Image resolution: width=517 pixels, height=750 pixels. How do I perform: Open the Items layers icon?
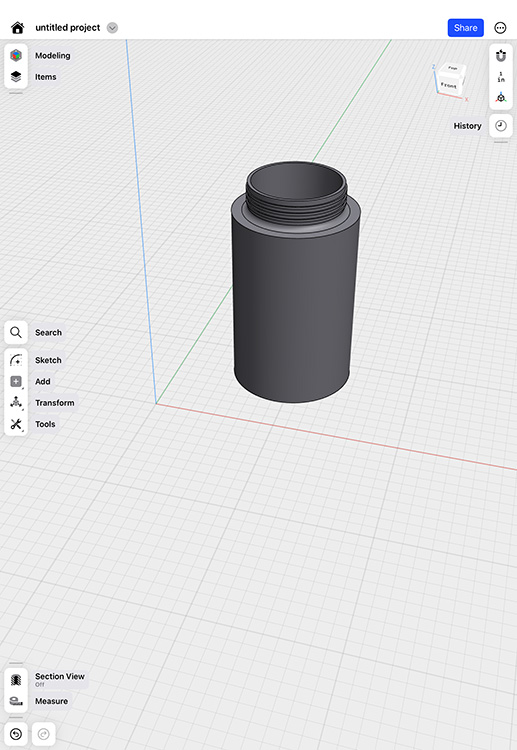point(16,77)
